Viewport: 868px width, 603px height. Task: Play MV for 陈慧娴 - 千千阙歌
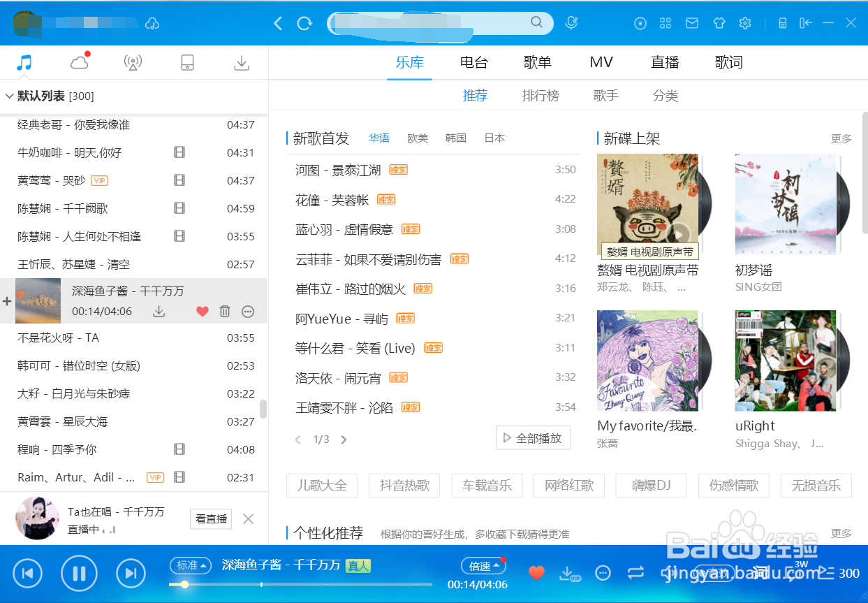tap(179, 208)
